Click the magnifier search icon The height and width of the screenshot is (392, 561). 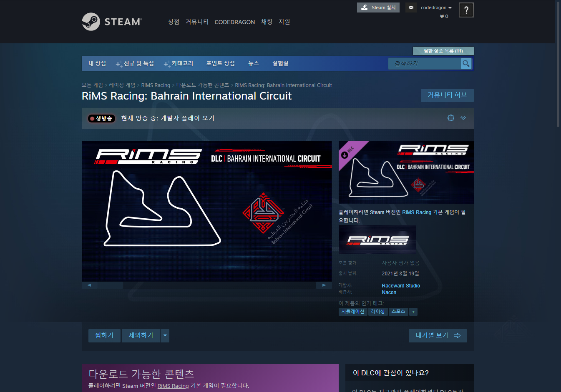pos(466,63)
